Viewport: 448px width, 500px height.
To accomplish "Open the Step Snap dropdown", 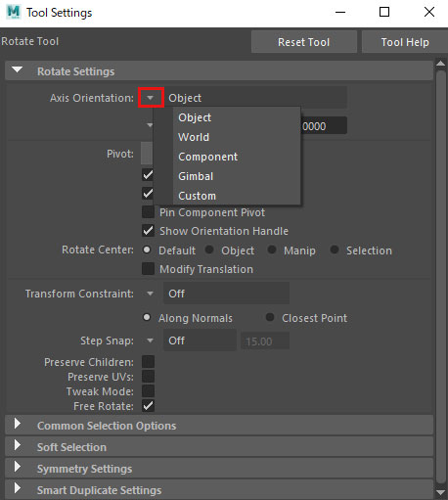I will pos(151,341).
